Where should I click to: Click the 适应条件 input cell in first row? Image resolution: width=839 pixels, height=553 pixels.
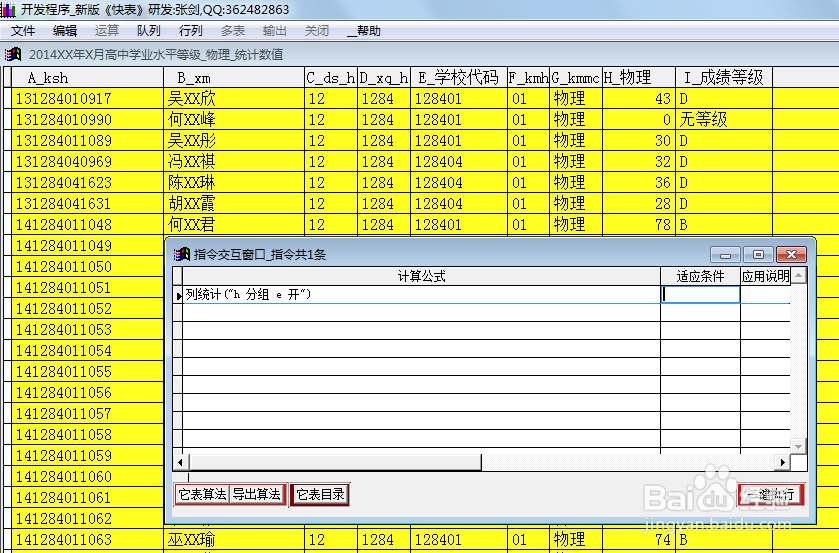pyautogui.click(x=700, y=294)
